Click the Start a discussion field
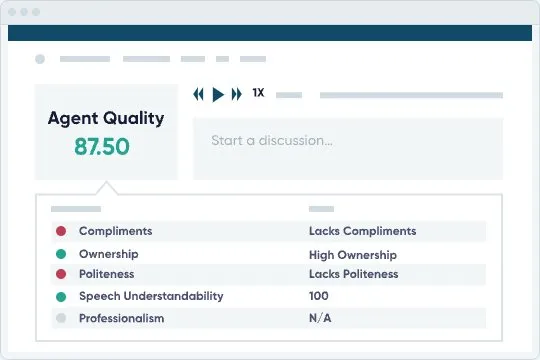Image resolution: width=540 pixels, height=360 pixels. point(348,148)
